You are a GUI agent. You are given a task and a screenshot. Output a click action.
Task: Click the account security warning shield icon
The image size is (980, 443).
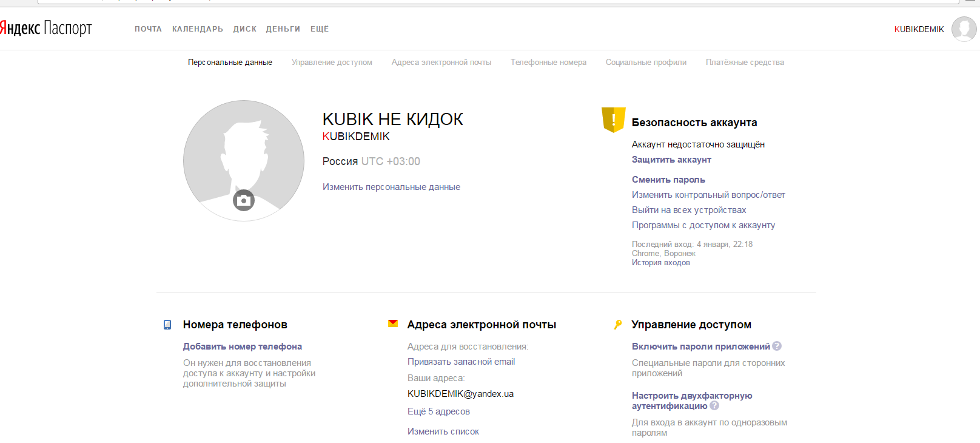(613, 120)
